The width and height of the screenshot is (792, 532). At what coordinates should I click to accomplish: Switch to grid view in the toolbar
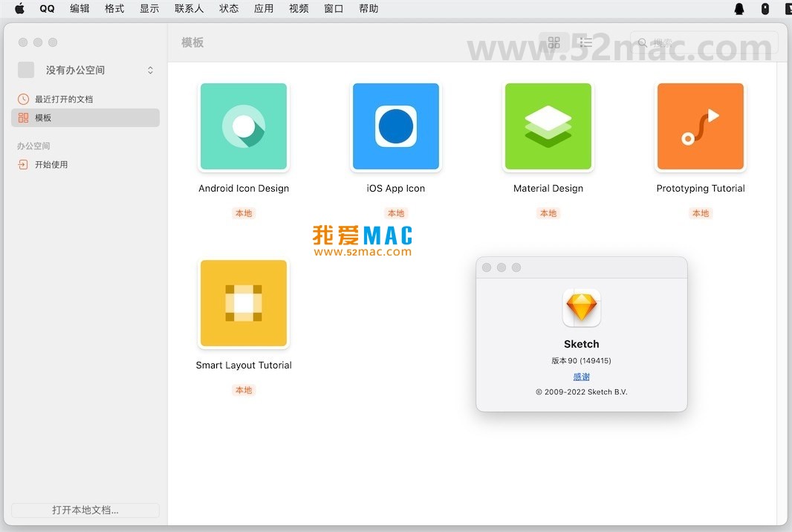(x=554, y=42)
